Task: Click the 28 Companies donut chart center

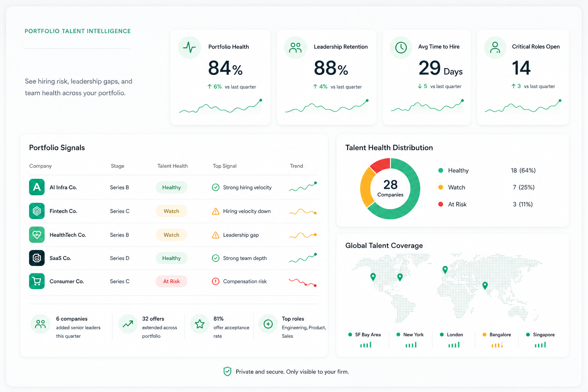Action: point(390,188)
